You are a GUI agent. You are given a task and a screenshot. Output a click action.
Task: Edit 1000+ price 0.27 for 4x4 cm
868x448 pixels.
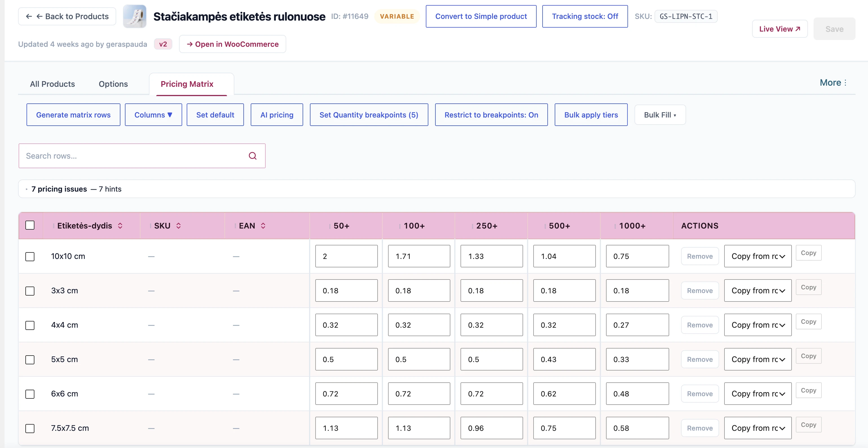click(637, 325)
